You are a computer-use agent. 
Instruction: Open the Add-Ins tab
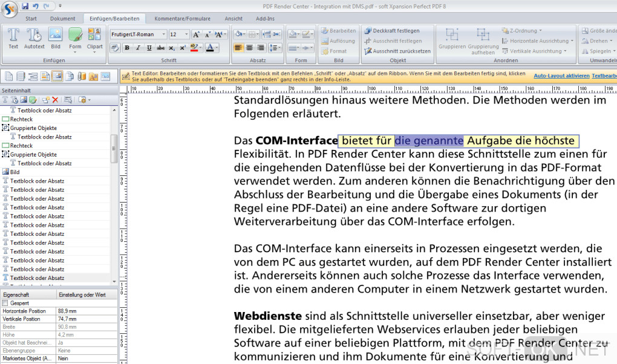265,19
